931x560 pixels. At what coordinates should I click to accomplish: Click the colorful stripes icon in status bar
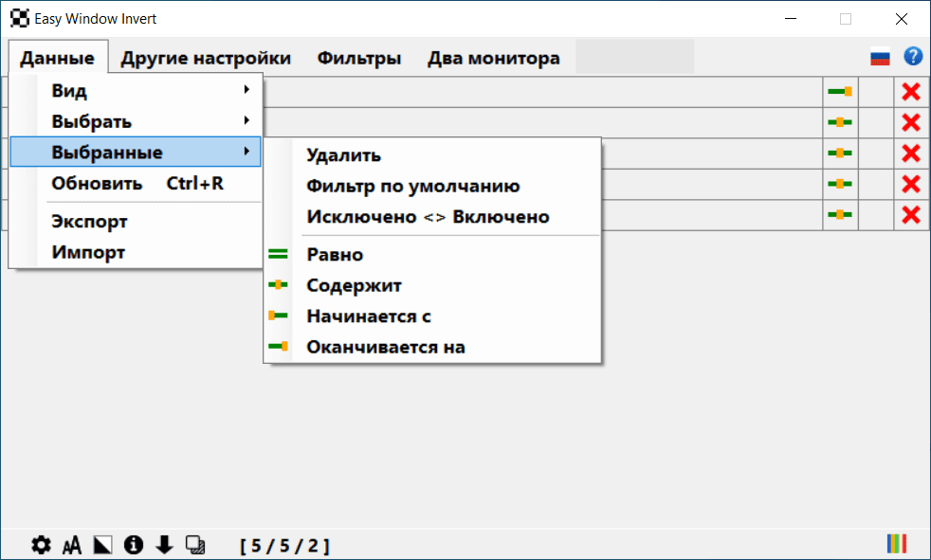click(x=896, y=543)
